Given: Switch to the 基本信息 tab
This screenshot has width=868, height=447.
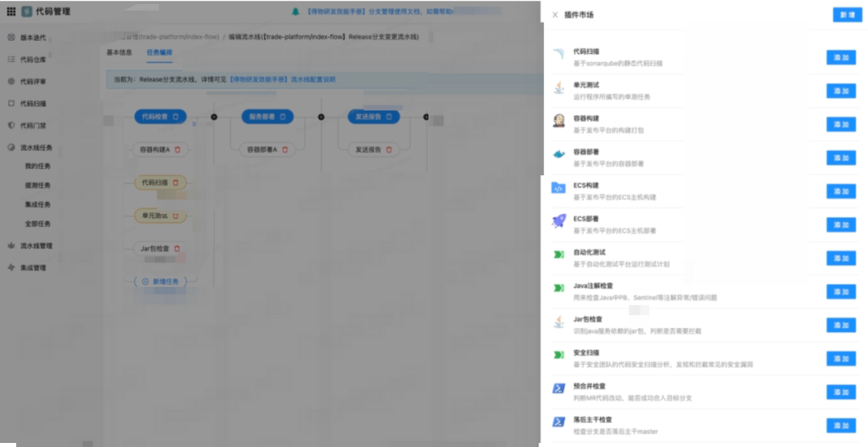Looking at the screenshot, I should click(119, 52).
